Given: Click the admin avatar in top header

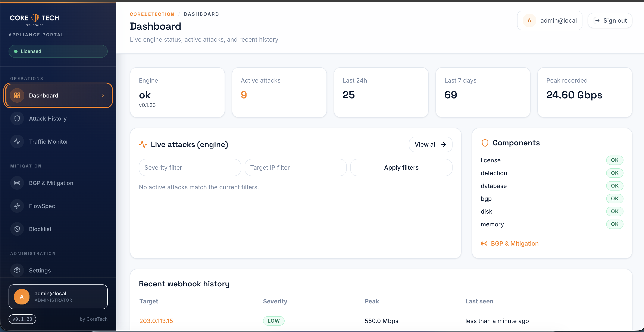Looking at the screenshot, I should click(x=529, y=20).
